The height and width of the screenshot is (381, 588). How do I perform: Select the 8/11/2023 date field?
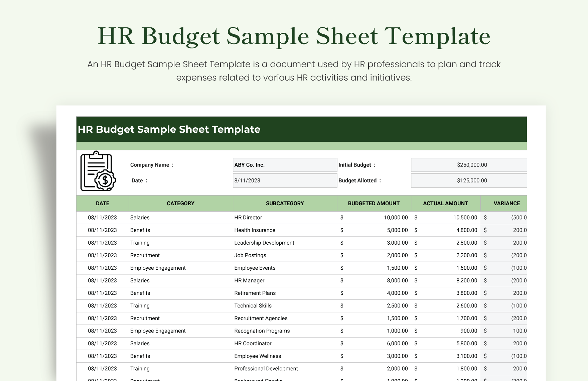pyautogui.click(x=285, y=180)
